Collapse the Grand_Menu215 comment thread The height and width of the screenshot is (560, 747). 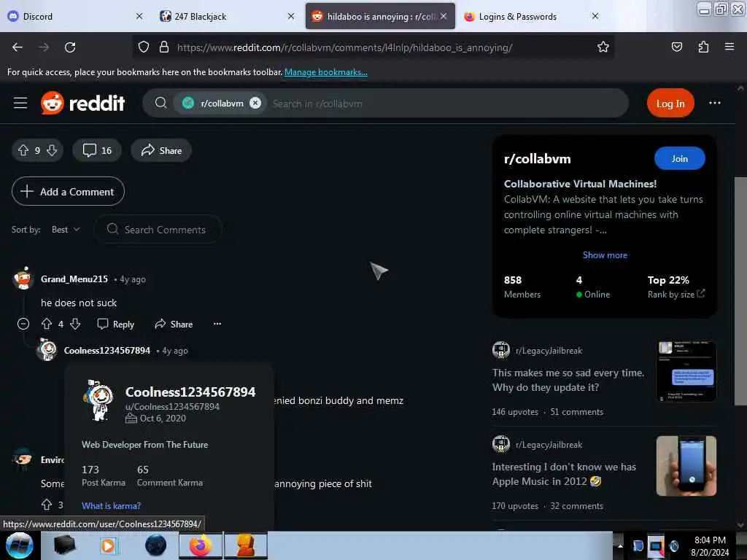[x=23, y=324]
